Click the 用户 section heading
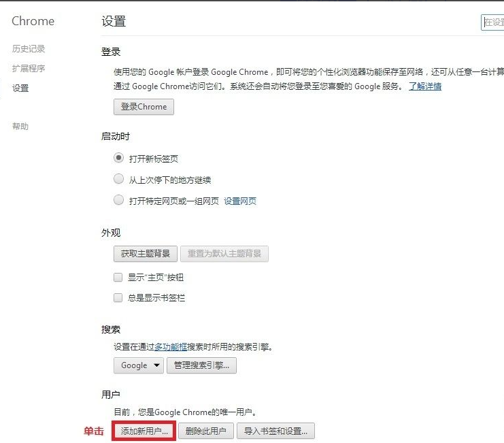 (111, 395)
